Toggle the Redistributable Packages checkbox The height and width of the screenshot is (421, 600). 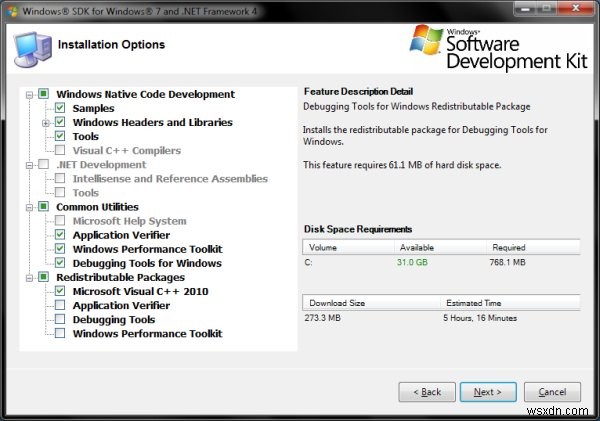coord(44,277)
